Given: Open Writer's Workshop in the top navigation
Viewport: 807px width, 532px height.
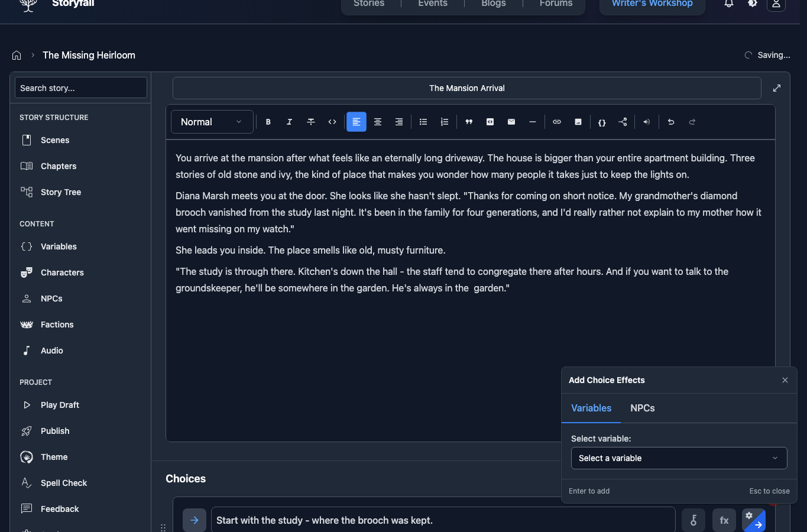Looking at the screenshot, I should pyautogui.click(x=652, y=4).
